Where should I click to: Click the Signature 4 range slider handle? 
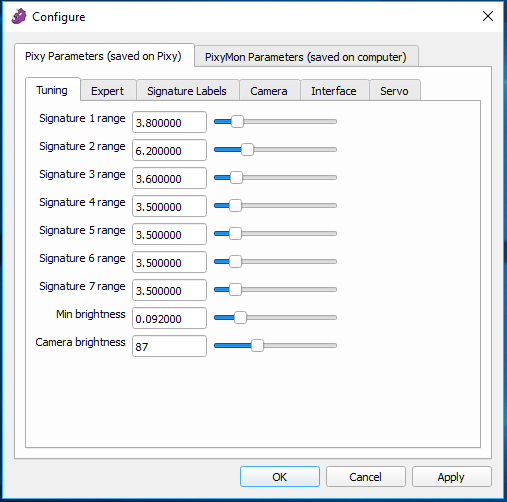235,206
